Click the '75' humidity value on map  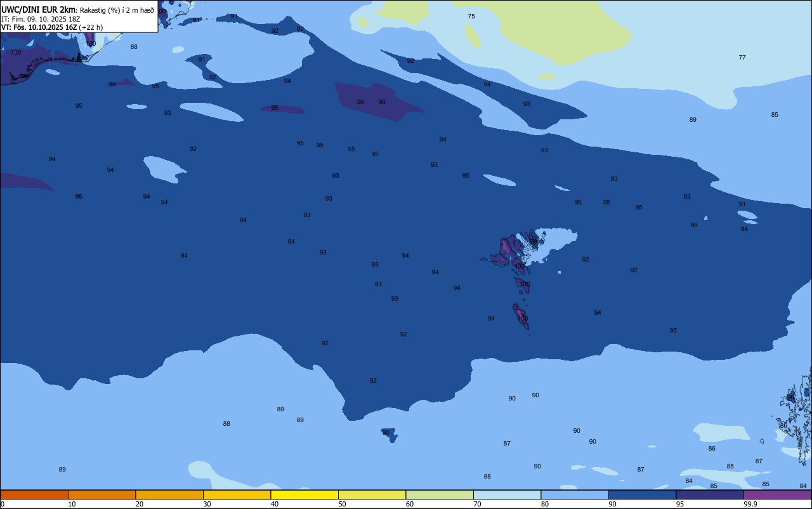coord(471,17)
